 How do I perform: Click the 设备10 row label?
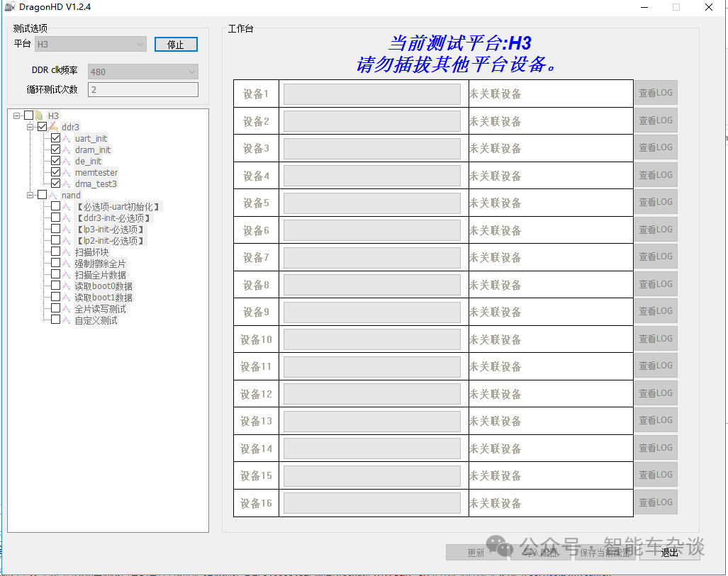point(256,340)
